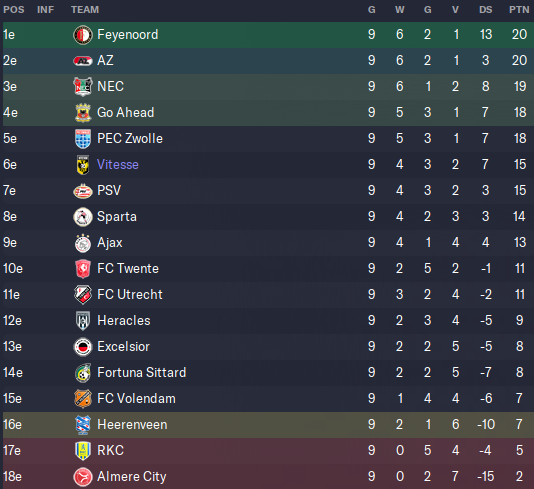Select the RKC row in relegation zone
This screenshot has height=489, width=534.
click(x=268, y=451)
